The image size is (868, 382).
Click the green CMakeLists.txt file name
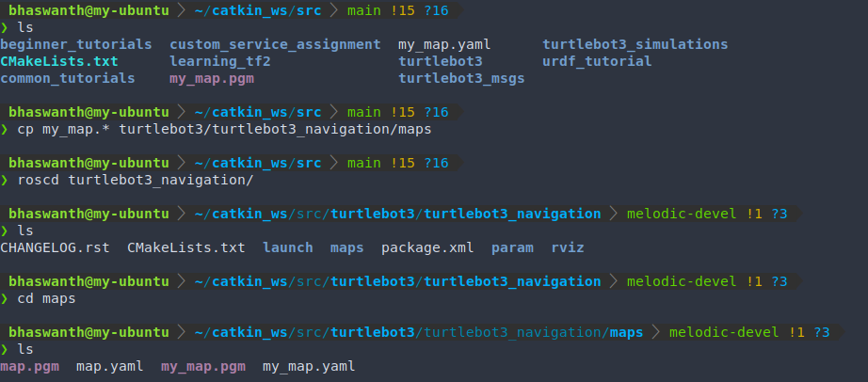(59, 61)
